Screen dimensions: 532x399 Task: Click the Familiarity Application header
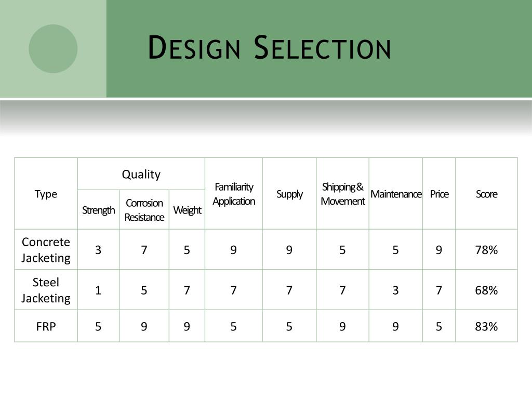tap(234, 194)
